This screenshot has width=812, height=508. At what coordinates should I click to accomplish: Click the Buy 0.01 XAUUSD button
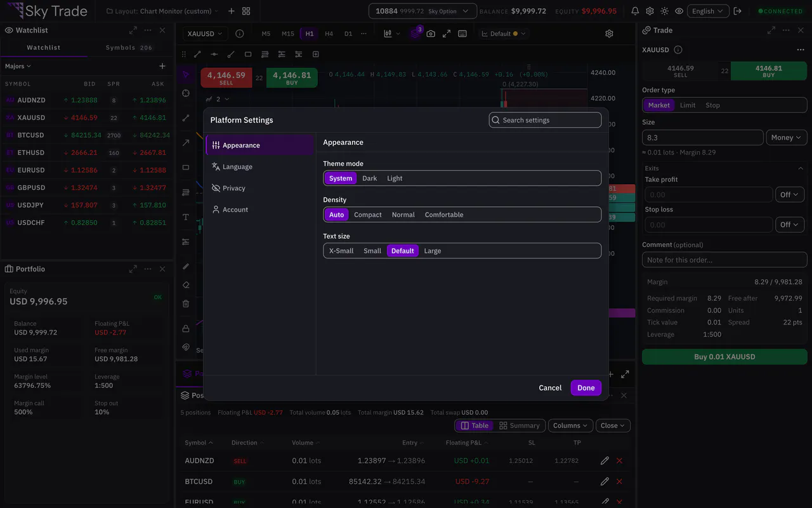[x=724, y=357]
